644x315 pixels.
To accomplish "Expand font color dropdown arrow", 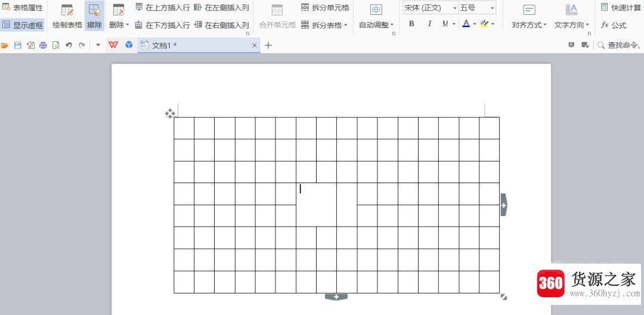I will click(475, 24).
